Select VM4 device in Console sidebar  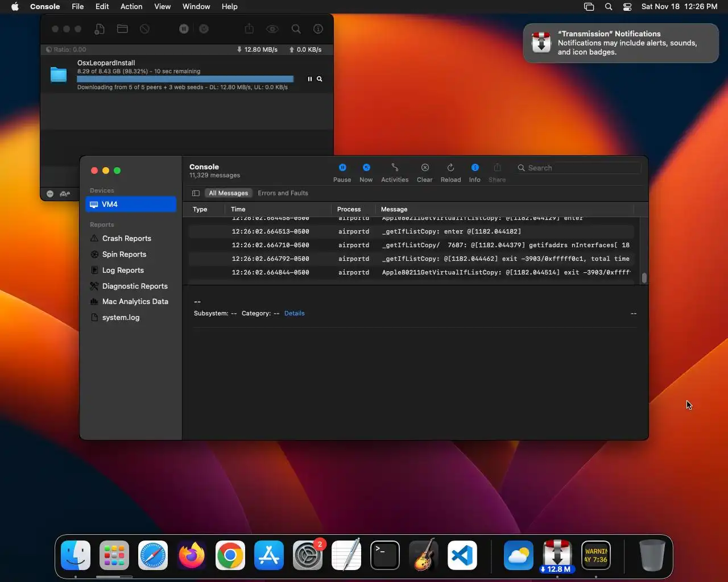pyautogui.click(x=131, y=204)
